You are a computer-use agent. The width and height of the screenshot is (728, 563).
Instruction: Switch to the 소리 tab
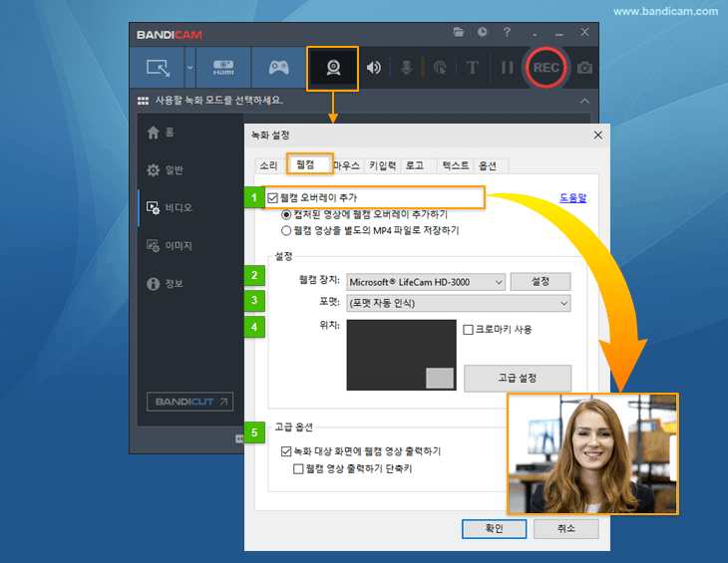coord(267,165)
